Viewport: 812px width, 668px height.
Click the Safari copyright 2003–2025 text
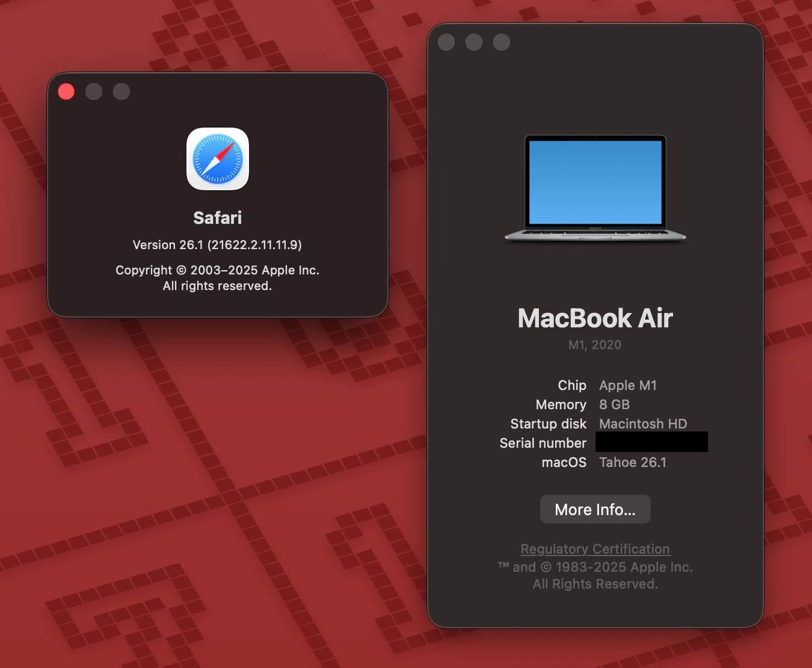pos(217,270)
